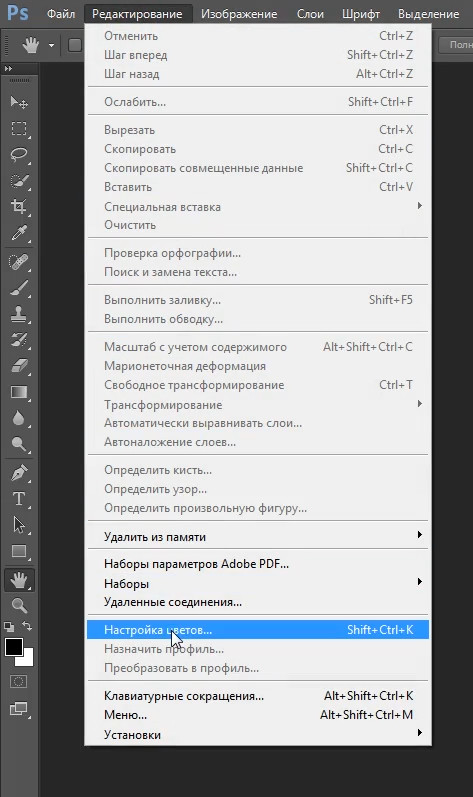Viewport: 473px width, 797px height.
Task: Choose Настройка цветов menu entry
Action: pos(258,630)
